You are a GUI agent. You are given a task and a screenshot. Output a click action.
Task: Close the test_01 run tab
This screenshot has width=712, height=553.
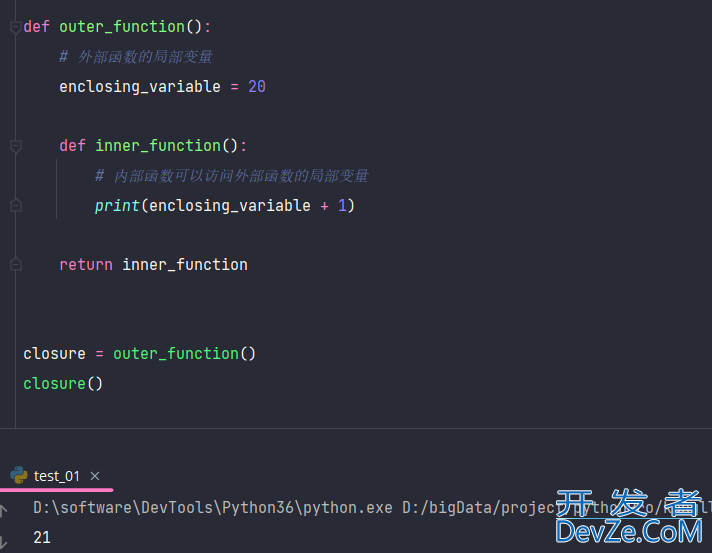click(95, 476)
